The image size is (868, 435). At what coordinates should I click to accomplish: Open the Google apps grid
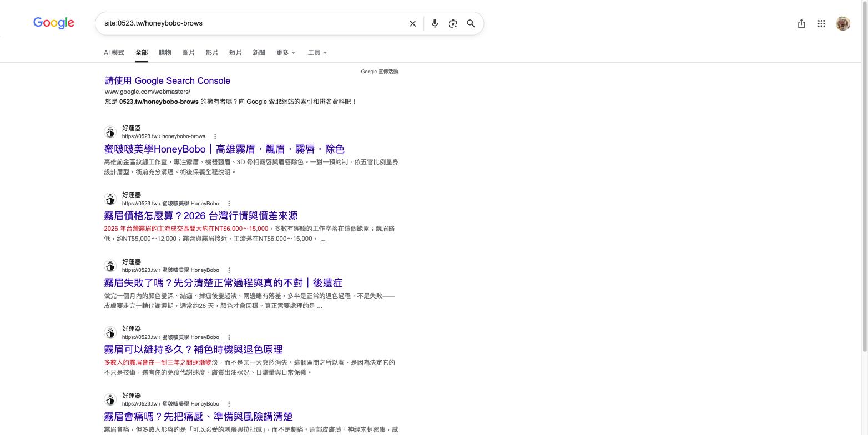click(821, 23)
